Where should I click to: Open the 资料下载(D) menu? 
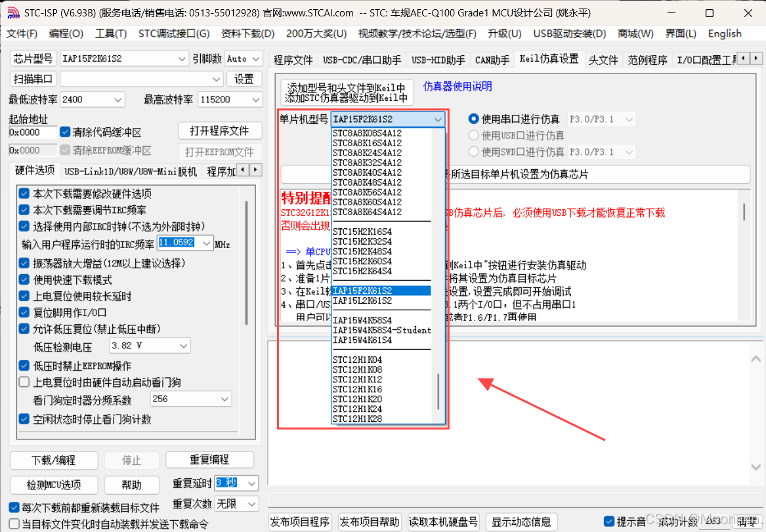[x=247, y=33]
